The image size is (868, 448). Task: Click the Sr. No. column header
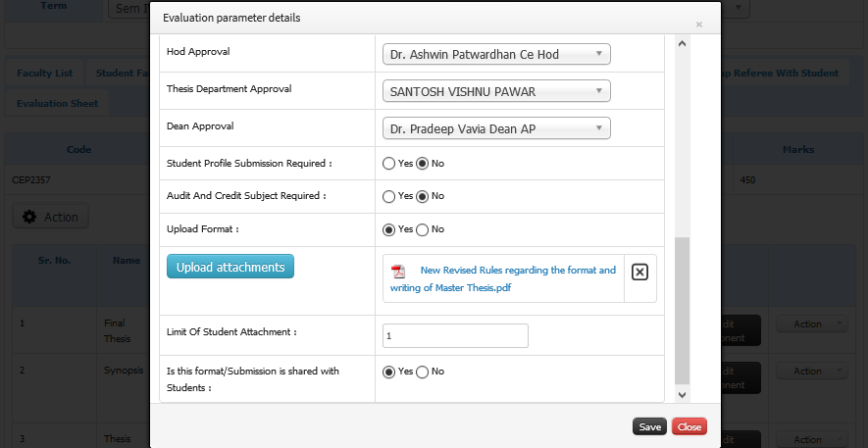[54, 261]
